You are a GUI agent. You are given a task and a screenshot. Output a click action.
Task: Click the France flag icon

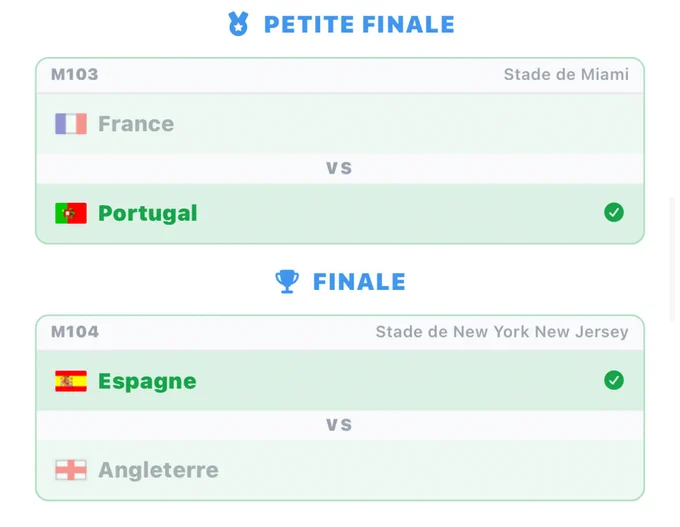(71, 124)
